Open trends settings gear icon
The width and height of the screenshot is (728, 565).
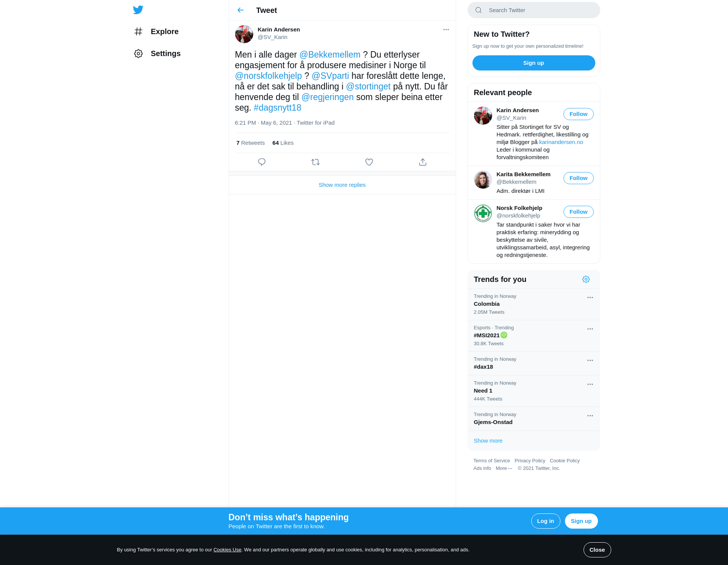click(586, 279)
